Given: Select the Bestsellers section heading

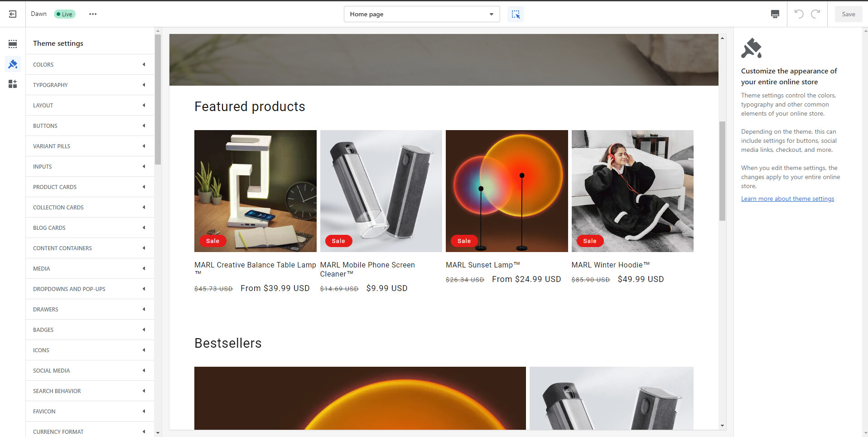Looking at the screenshot, I should coord(228,343).
